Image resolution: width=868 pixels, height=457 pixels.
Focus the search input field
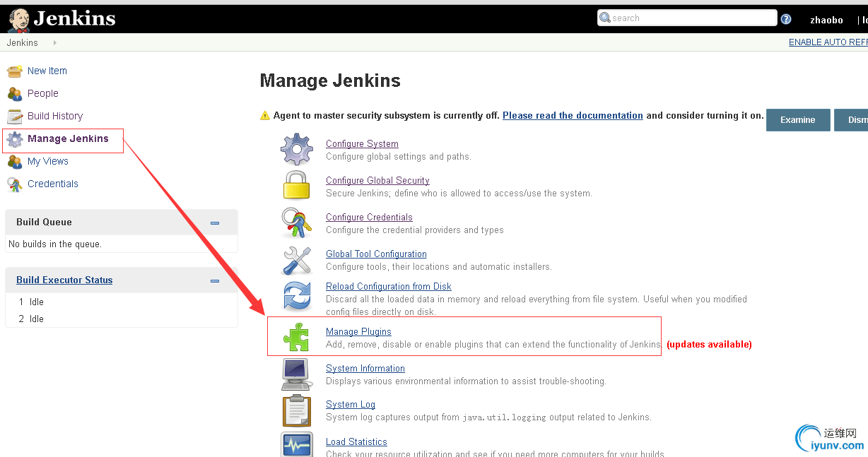(687, 18)
